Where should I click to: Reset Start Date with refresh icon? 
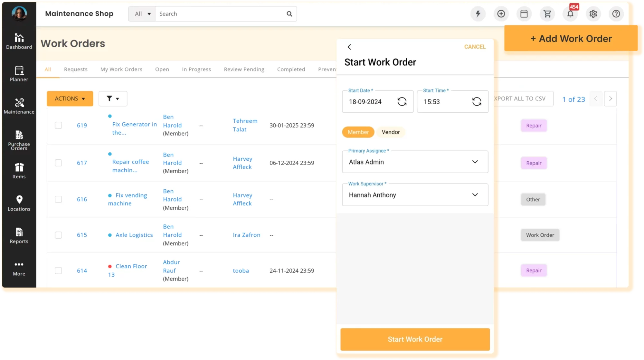[x=402, y=102]
